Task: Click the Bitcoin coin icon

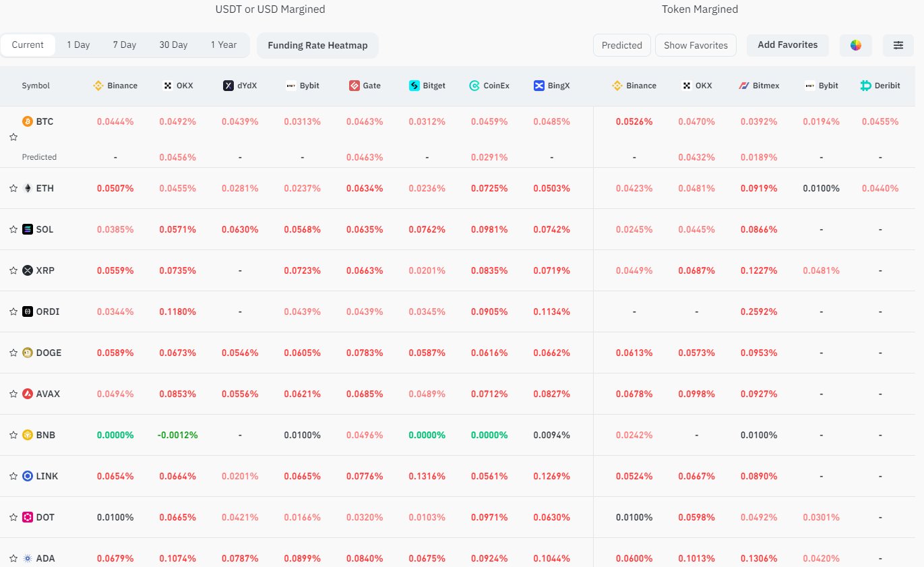Action: 28,121
